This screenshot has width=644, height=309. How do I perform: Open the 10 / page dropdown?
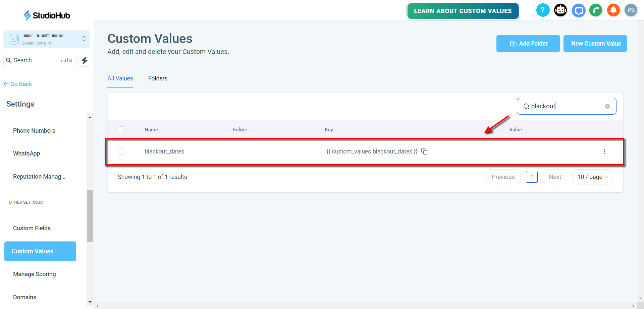593,177
